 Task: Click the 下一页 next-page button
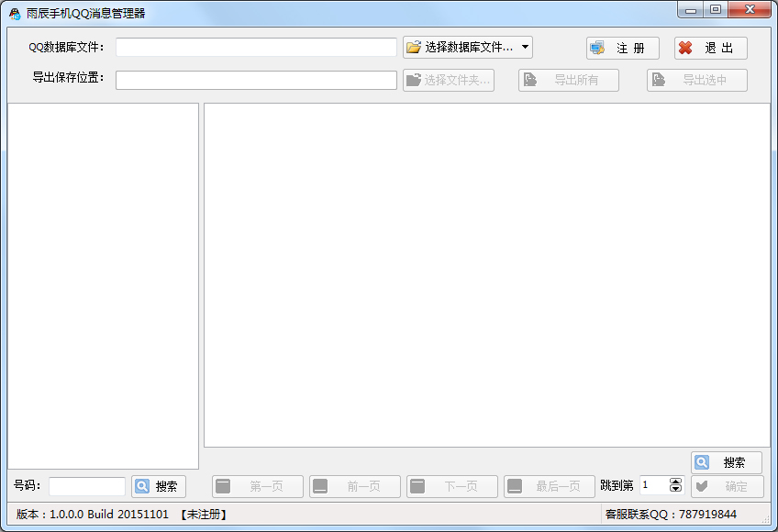coord(451,486)
